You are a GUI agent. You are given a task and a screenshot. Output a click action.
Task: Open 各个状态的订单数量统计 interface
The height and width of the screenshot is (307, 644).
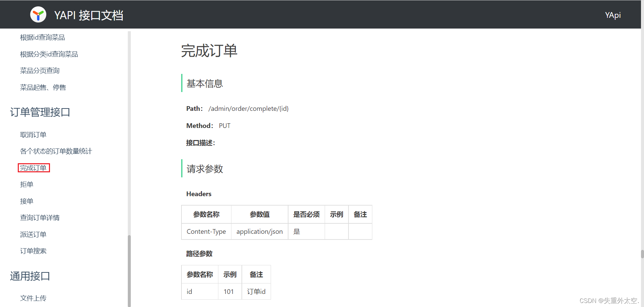click(x=56, y=151)
